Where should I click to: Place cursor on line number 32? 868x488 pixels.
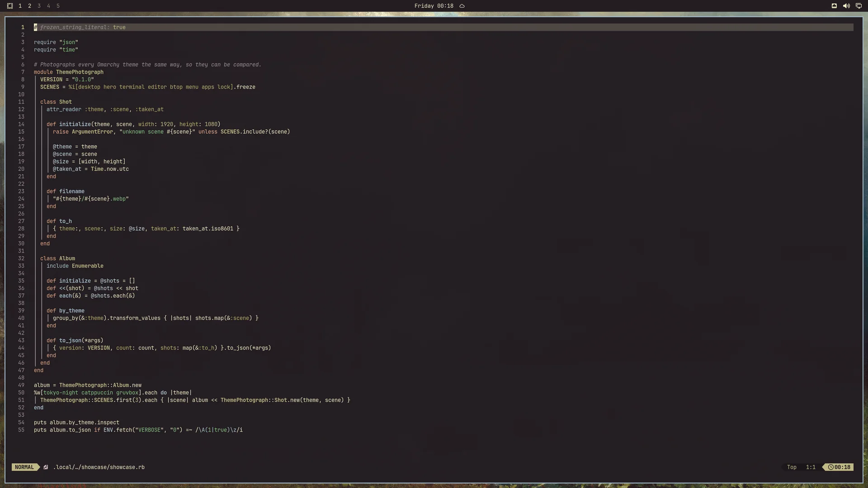[x=21, y=258]
